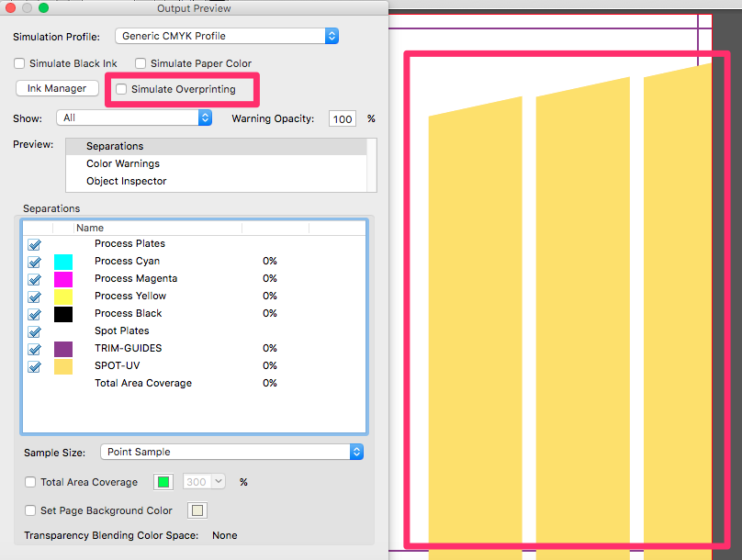Disable the TRIM-GUIDES separation

tap(34, 348)
